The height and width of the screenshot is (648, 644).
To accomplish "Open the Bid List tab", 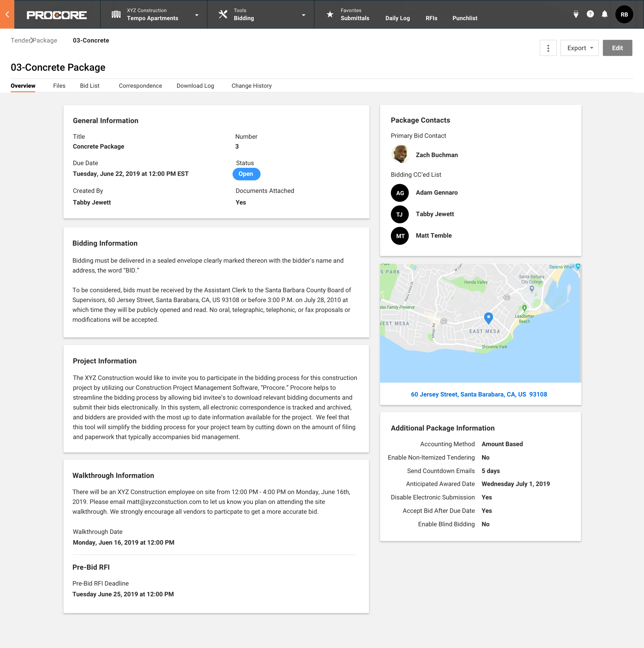I will click(x=90, y=86).
